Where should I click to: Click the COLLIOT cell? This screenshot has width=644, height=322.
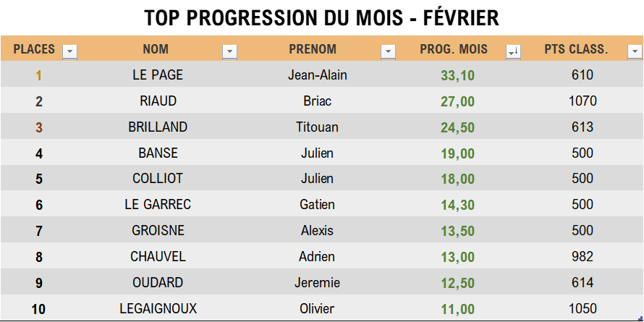click(x=158, y=178)
